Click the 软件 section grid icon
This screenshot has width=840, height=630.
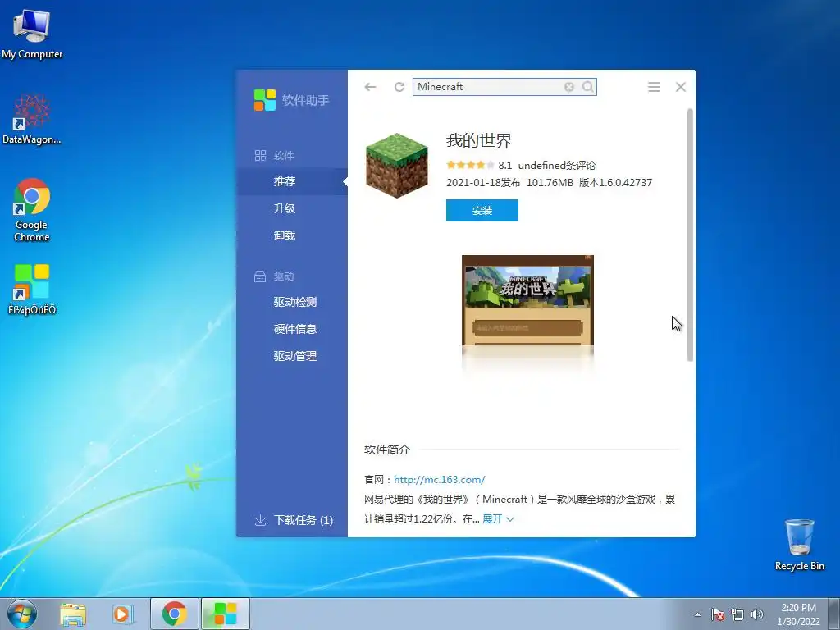pos(260,155)
